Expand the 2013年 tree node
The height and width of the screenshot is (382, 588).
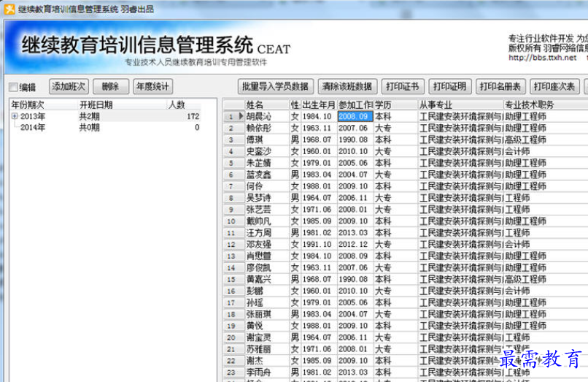tap(15, 116)
